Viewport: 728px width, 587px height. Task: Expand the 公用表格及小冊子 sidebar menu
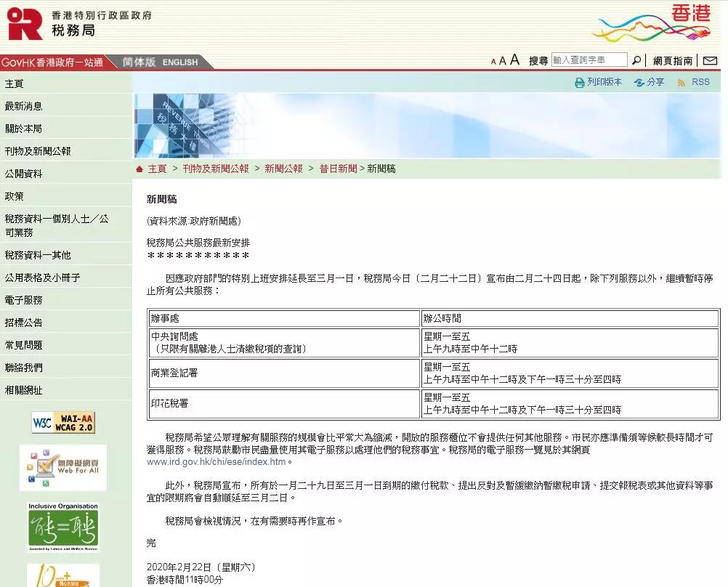coord(42,278)
